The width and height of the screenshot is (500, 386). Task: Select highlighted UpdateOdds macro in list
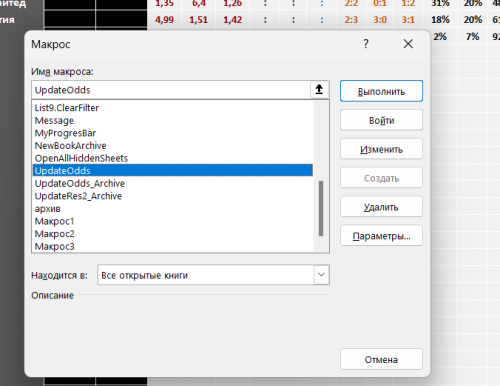pos(173,170)
